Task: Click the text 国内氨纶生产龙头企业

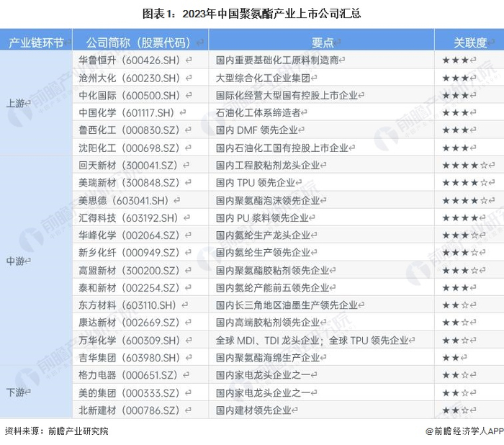Action: tap(263, 235)
